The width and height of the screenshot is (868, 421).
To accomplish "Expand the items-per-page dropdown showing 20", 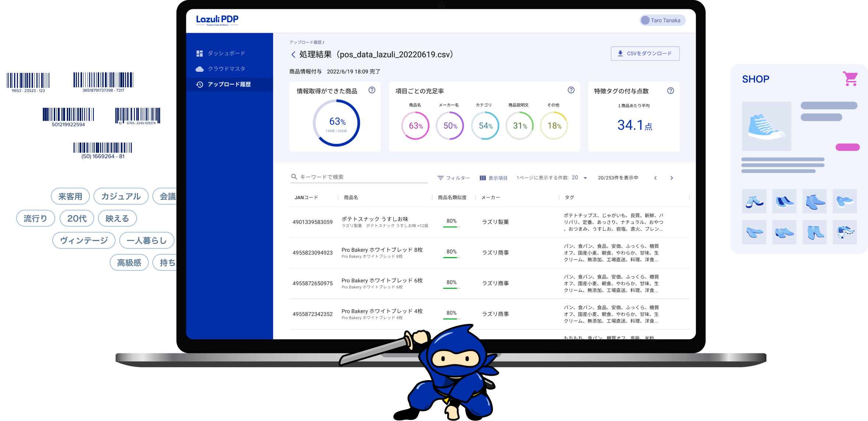I will click(x=585, y=178).
